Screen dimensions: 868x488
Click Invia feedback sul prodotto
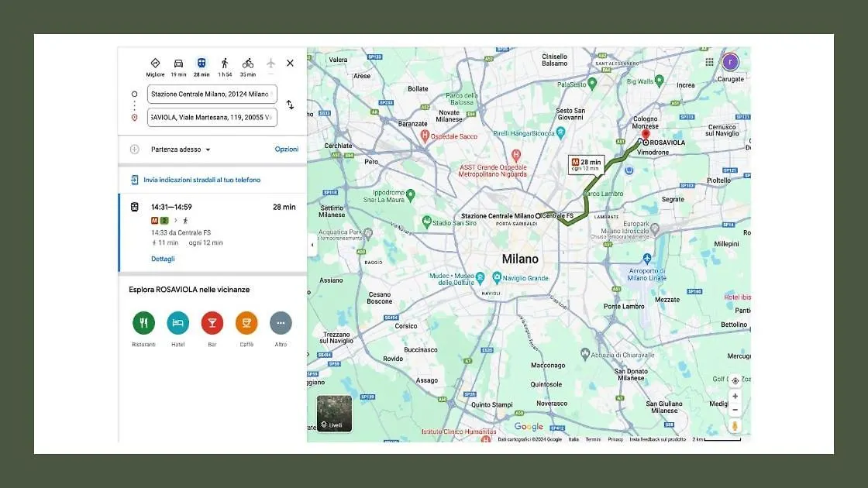658,439
